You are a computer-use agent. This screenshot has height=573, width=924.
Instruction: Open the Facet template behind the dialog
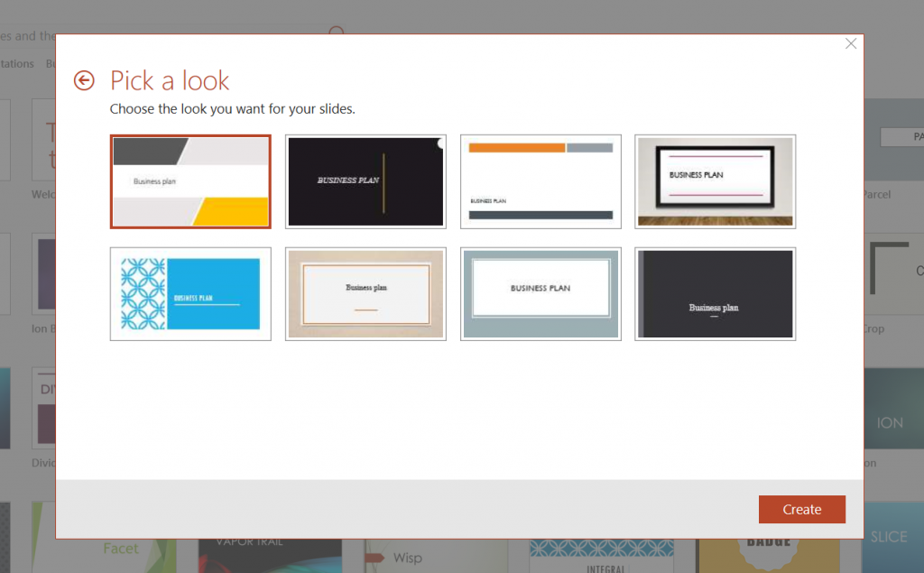pos(123,548)
